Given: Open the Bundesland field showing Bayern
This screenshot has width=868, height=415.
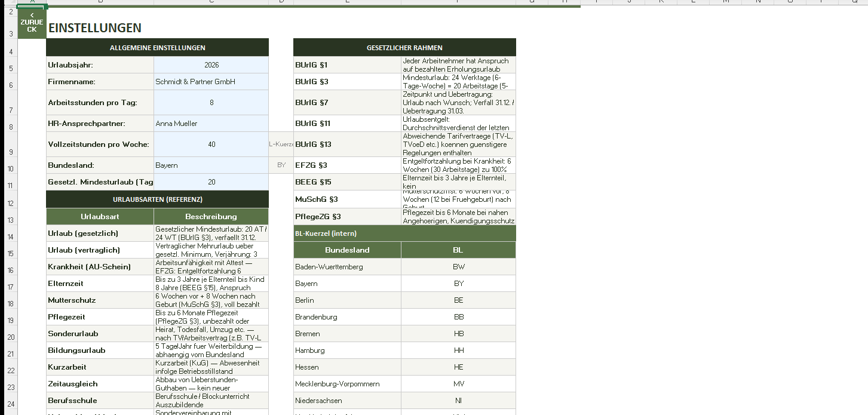Looking at the screenshot, I should pyautogui.click(x=211, y=165).
